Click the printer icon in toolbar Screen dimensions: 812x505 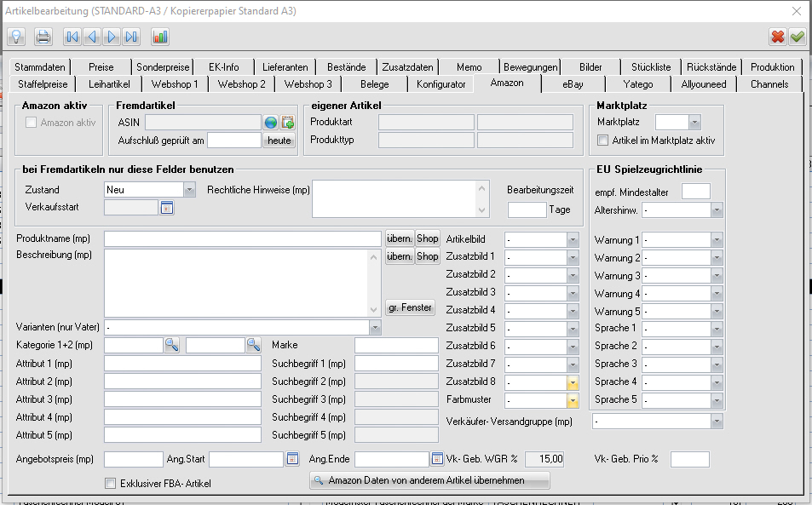click(x=43, y=37)
